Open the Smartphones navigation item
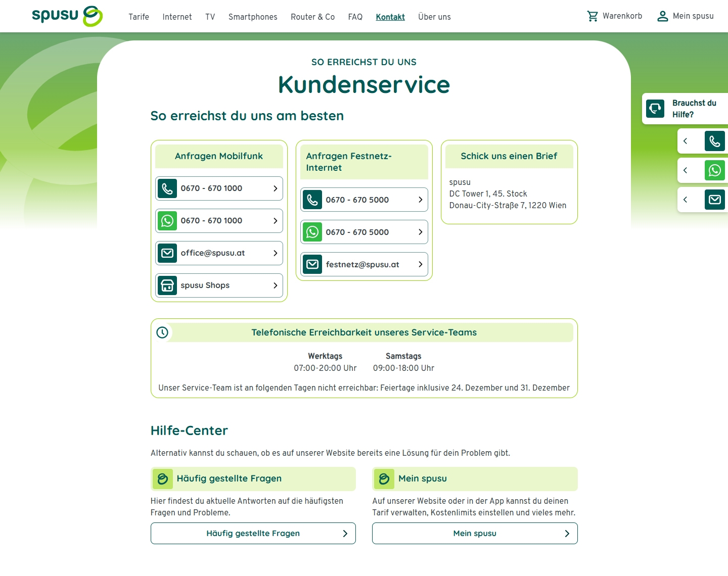This screenshot has height=576, width=728. 253,17
